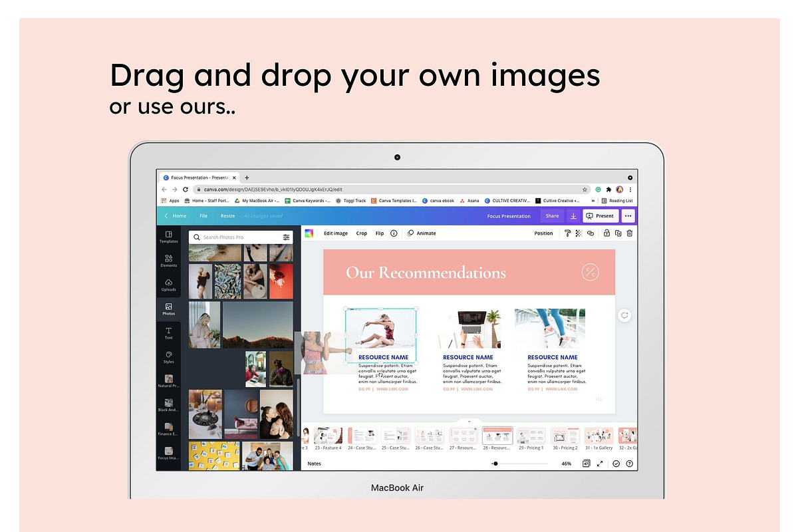The height and width of the screenshot is (532, 798).
Task: Open the Natural Pr... folder in sidebar
Action: click(168, 381)
